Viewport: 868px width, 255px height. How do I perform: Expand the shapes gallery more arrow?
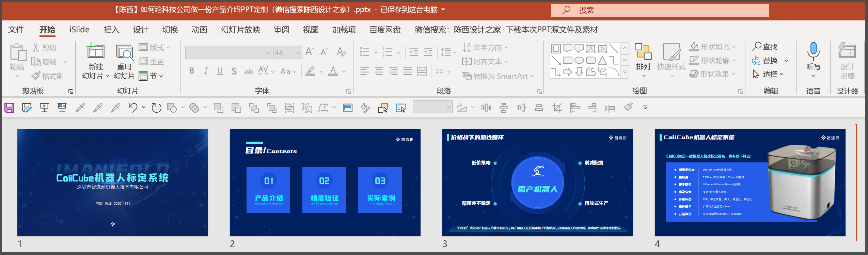click(x=625, y=72)
